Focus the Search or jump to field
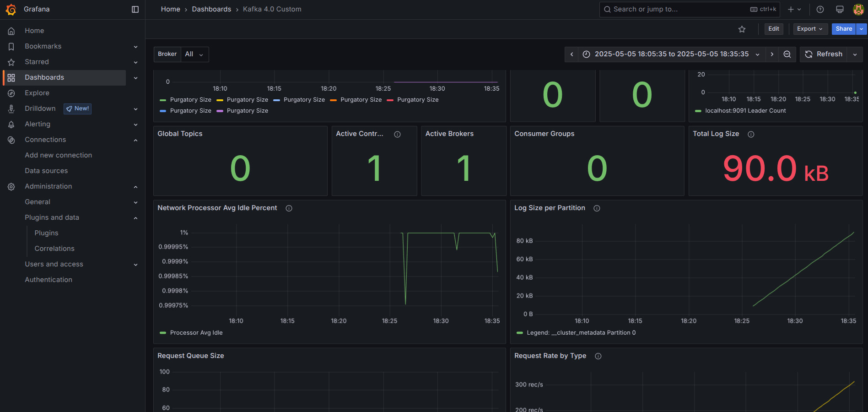868x412 pixels. pyautogui.click(x=689, y=9)
